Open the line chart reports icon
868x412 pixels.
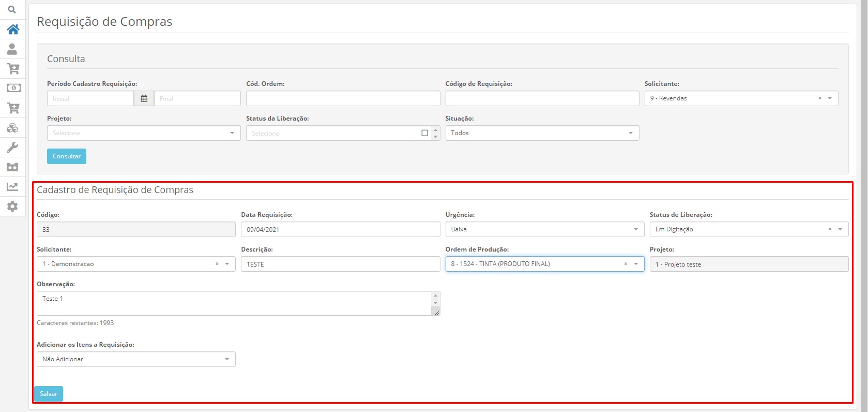pos(12,186)
